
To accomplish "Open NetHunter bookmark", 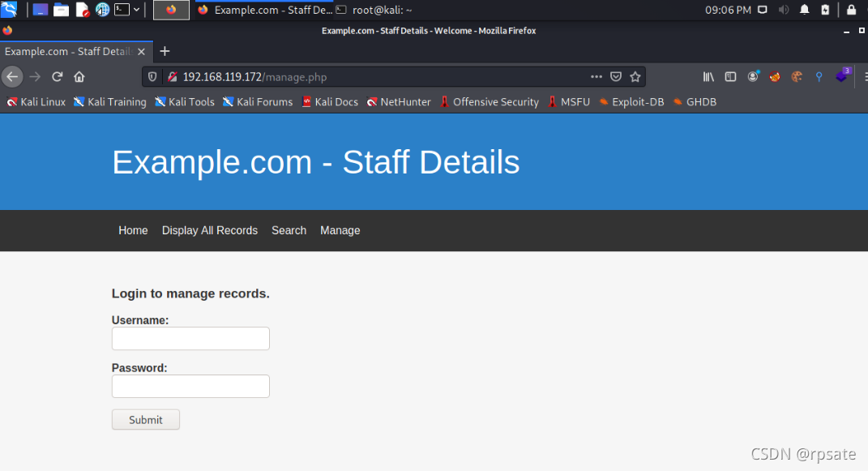I will 399,102.
